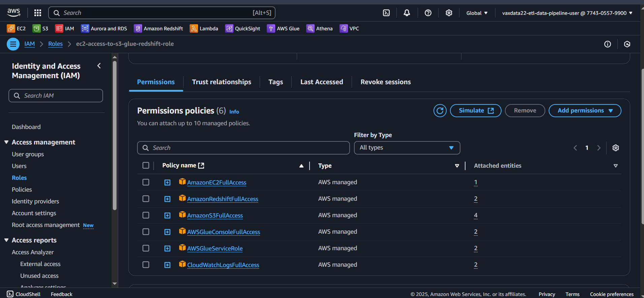Expand the AWSGlueConsoleFullAccess policy details

pyautogui.click(x=167, y=232)
